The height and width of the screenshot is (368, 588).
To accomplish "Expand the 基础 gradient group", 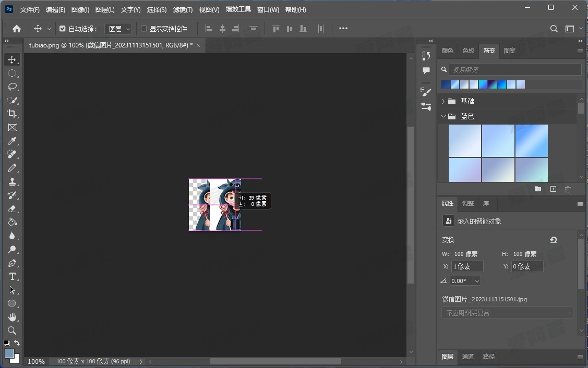I will [443, 101].
